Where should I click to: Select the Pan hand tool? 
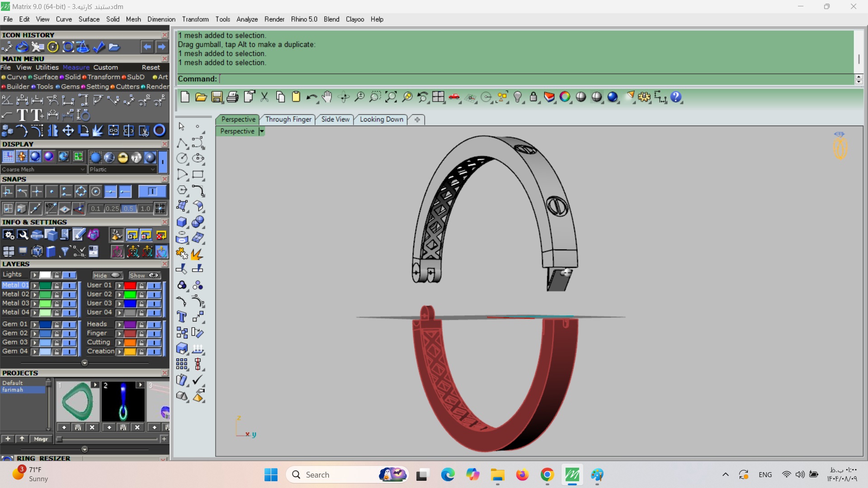[327, 97]
